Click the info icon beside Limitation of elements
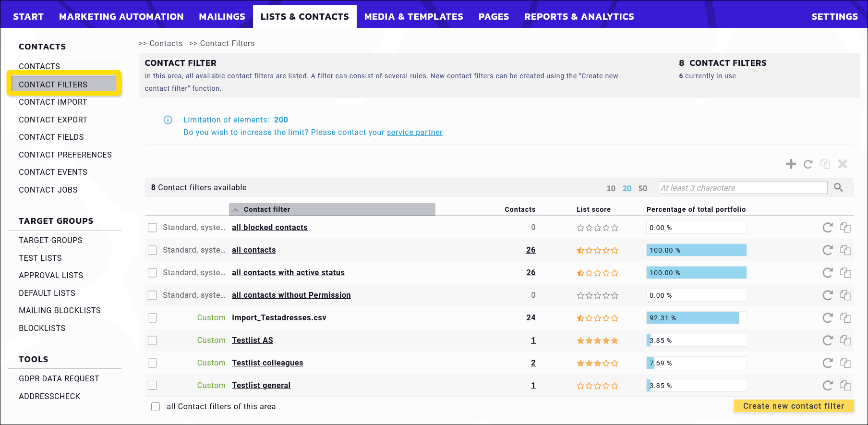868x425 pixels. pyautogui.click(x=168, y=120)
